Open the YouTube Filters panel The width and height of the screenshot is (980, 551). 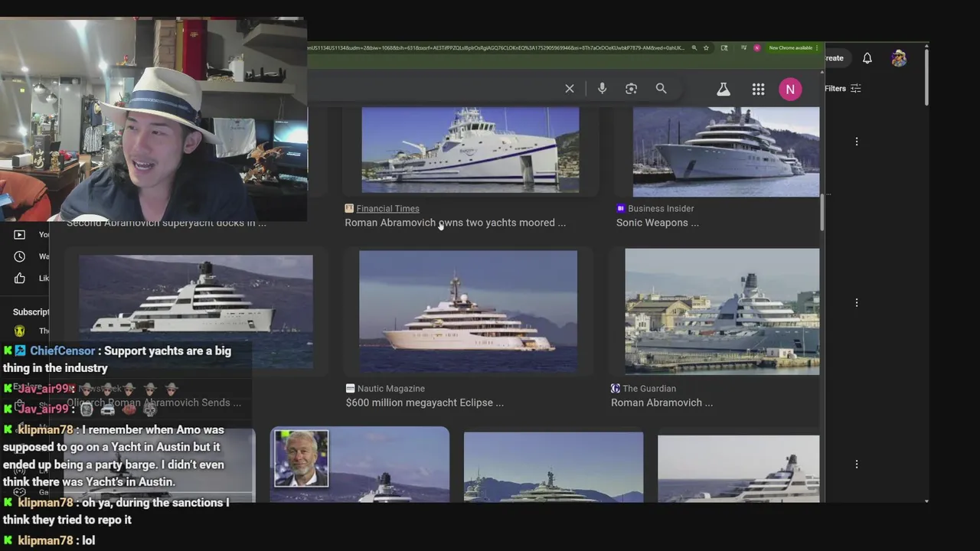pyautogui.click(x=843, y=89)
